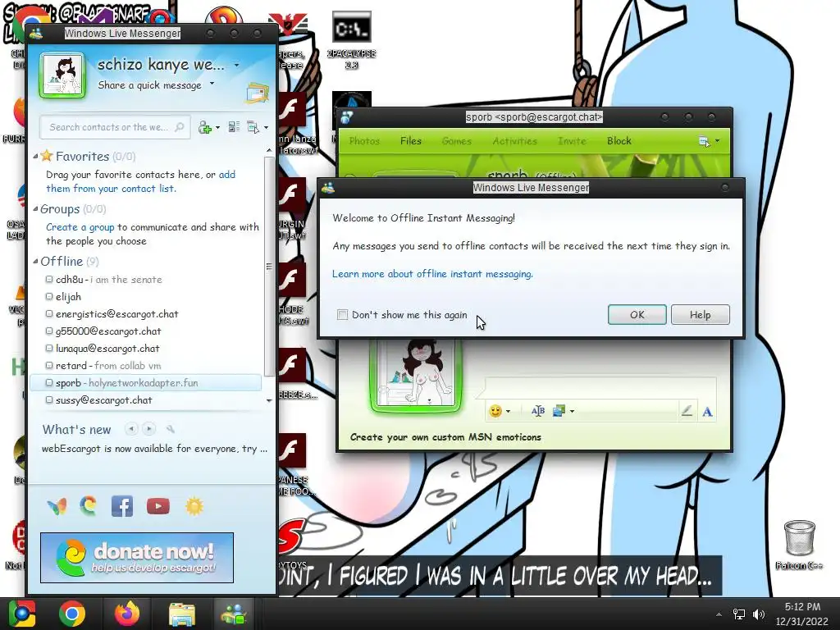Viewport: 840px width, 630px height.
Task: Click the "donate now!" banner
Action: tap(137, 558)
